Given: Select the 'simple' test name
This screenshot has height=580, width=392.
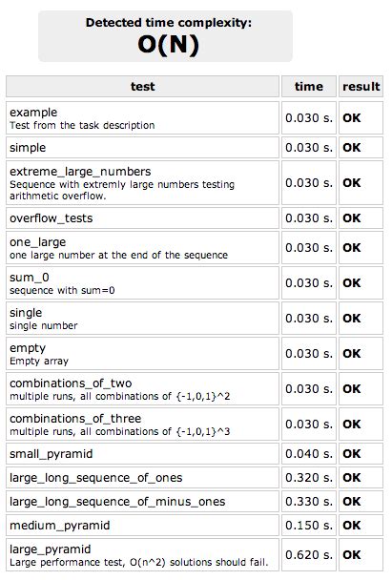Looking at the screenshot, I should coord(28,148).
